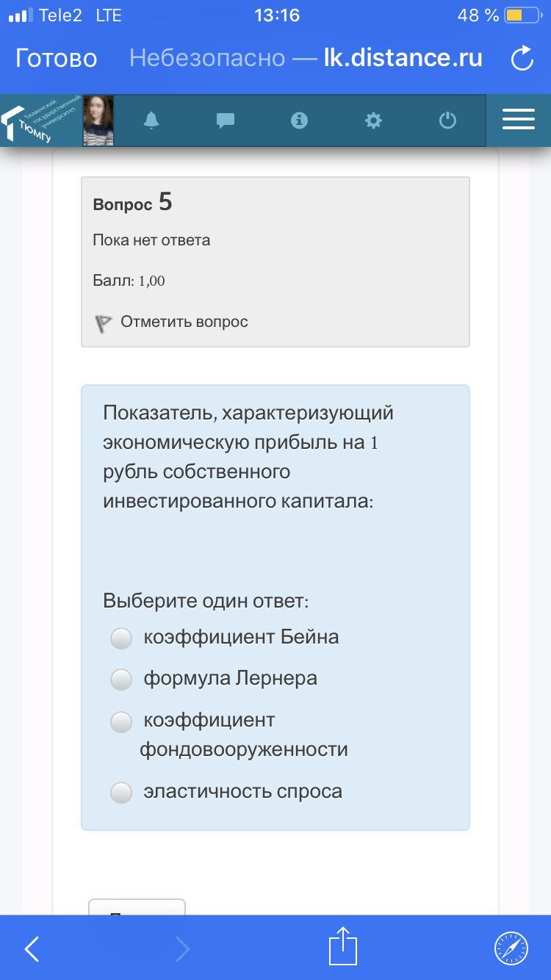This screenshot has height=980, width=551.
Task: Expand the hamburger navigation menu
Action: pyautogui.click(x=518, y=120)
